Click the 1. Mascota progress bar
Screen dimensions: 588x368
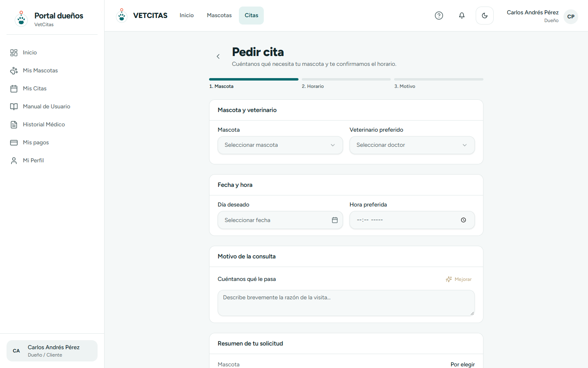(254, 79)
